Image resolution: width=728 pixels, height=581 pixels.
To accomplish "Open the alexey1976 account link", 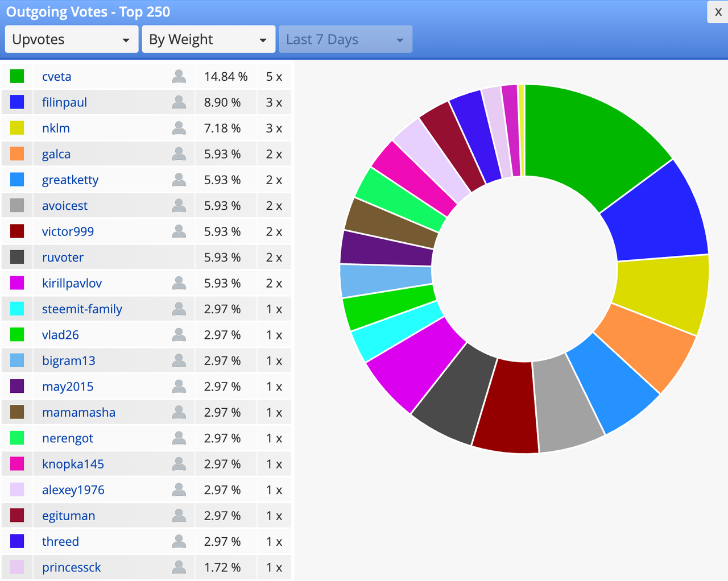I will 73,490.
